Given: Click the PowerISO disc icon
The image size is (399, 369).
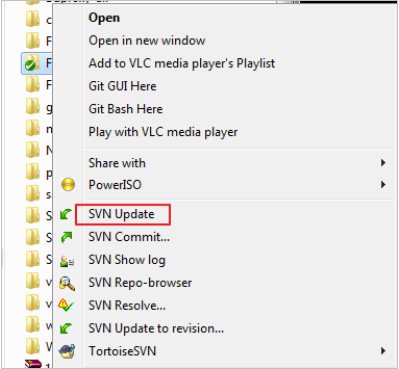Looking at the screenshot, I should coord(68,184).
